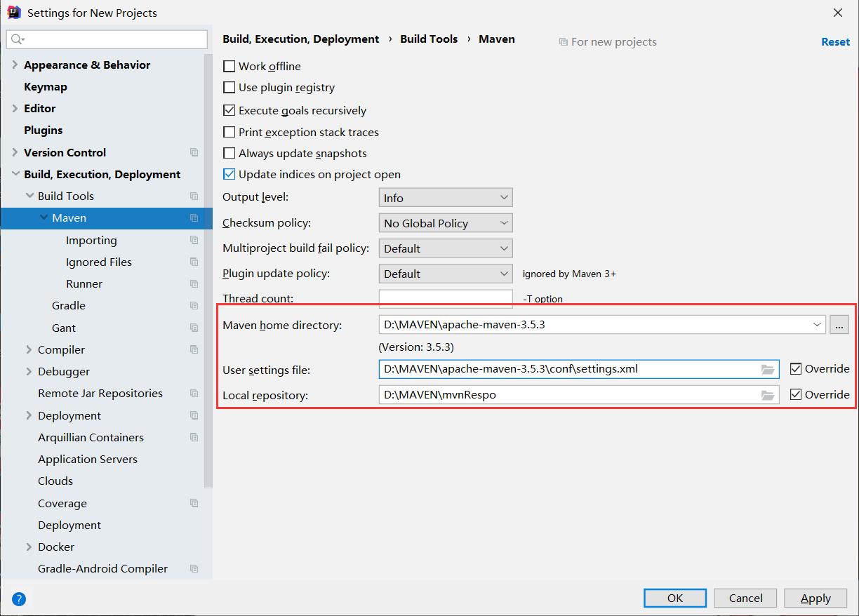Image resolution: width=859 pixels, height=616 pixels.
Task: Collapse the Maven tree node
Action: click(44, 217)
